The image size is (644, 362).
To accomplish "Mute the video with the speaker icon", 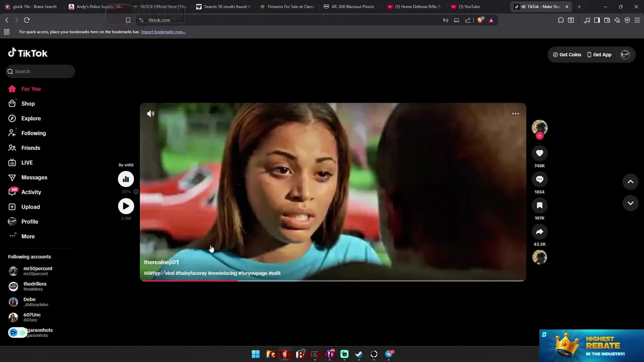I will pos(150,114).
